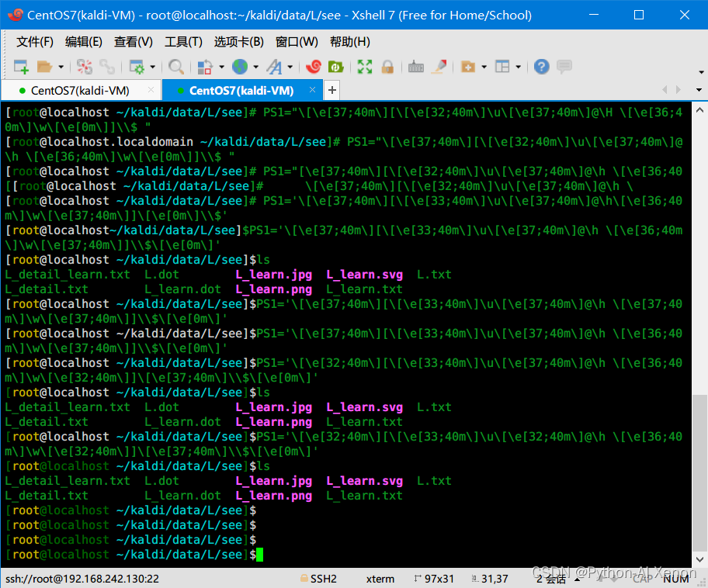Open the 帮助(H) menu
This screenshot has height=588, width=708.
(350, 42)
